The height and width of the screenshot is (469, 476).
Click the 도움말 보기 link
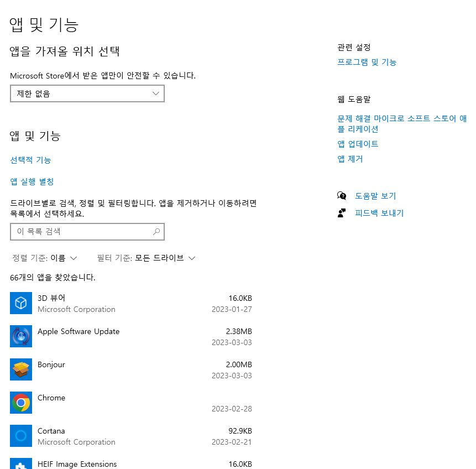tap(375, 196)
